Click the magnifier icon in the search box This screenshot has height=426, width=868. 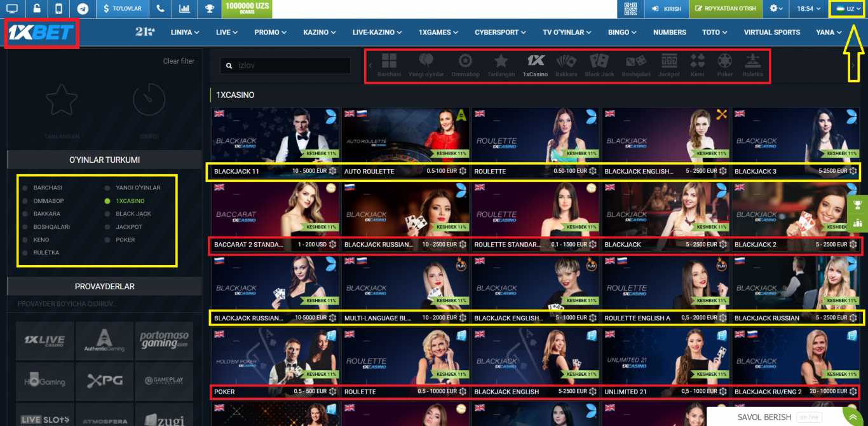tap(230, 65)
